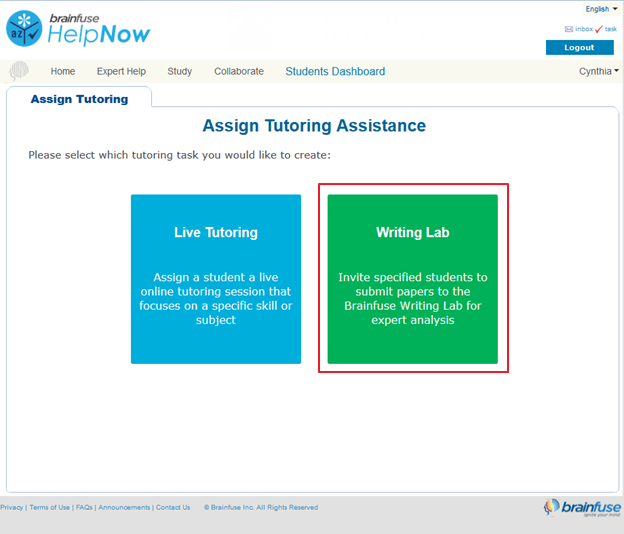The image size is (624, 534).
Task: Open the Terms of Use link
Action: coord(50,507)
